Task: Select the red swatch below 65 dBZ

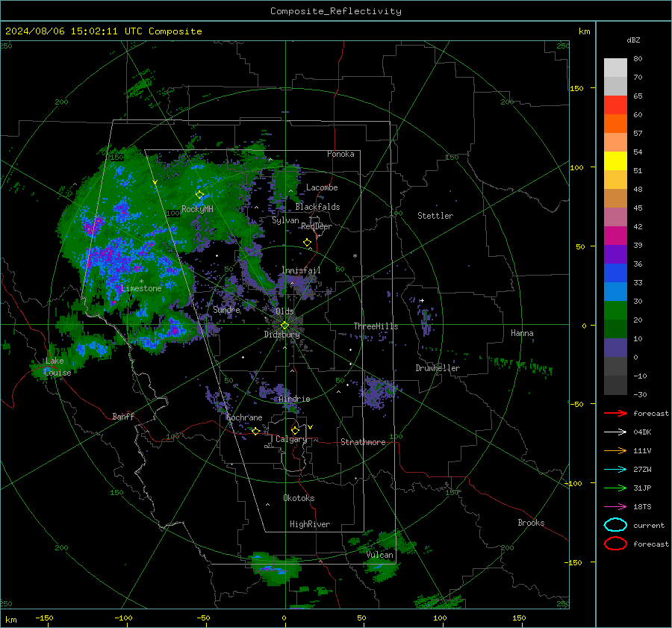Action: click(615, 105)
